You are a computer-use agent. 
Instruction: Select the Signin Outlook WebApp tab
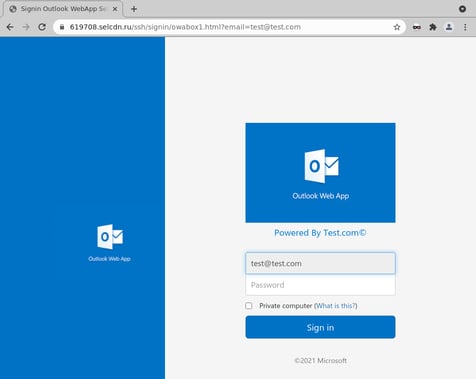[63, 9]
